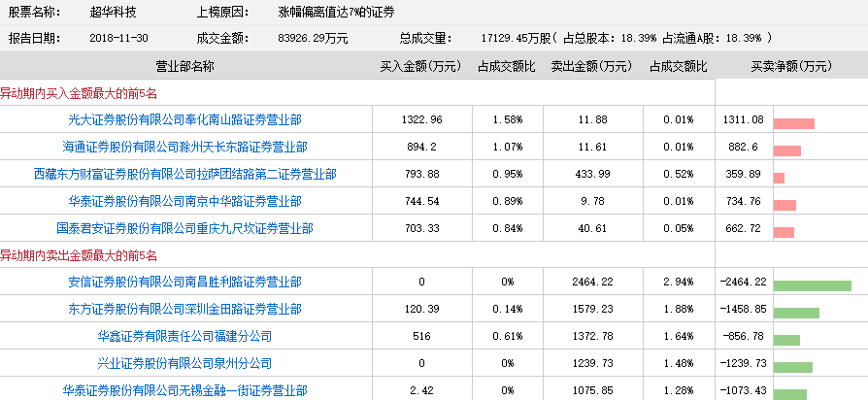Click green bar beside net -1239.73

pyautogui.click(x=792, y=367)
